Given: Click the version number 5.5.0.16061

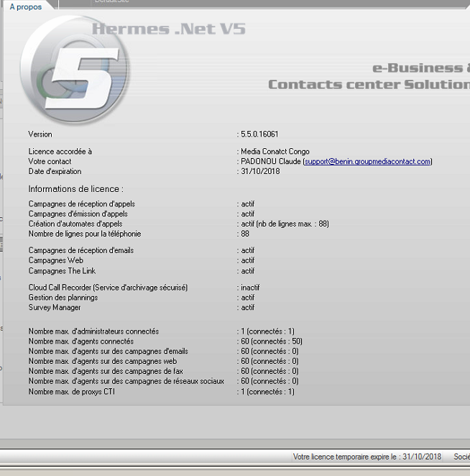Looking at the screenshot, I should point(259,134).
